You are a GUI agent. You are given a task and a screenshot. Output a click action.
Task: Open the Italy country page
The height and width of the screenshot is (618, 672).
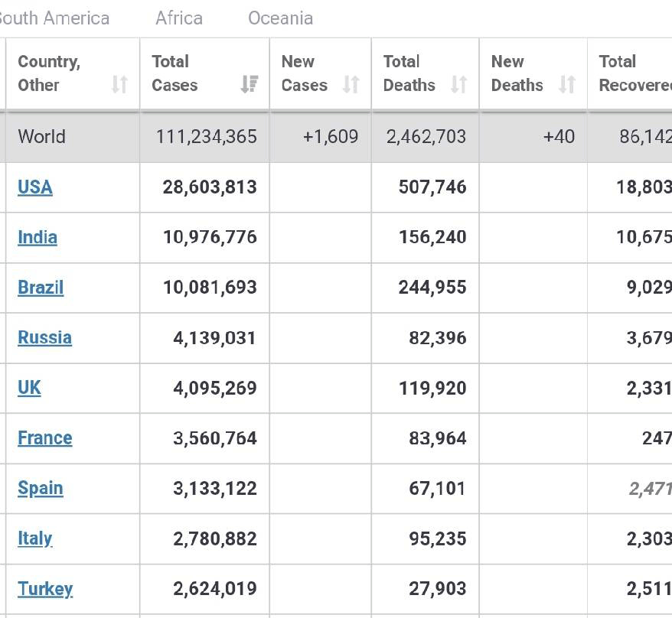point(34,538)
